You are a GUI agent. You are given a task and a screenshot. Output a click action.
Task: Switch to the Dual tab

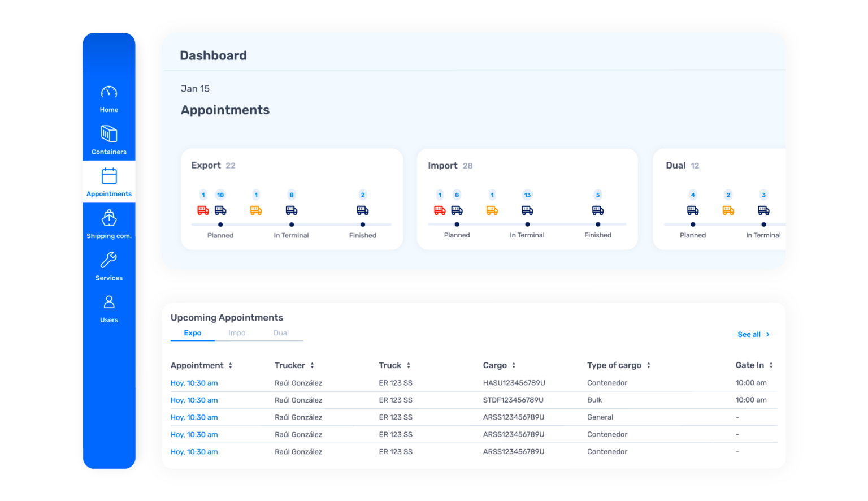(x=281, y=333)
